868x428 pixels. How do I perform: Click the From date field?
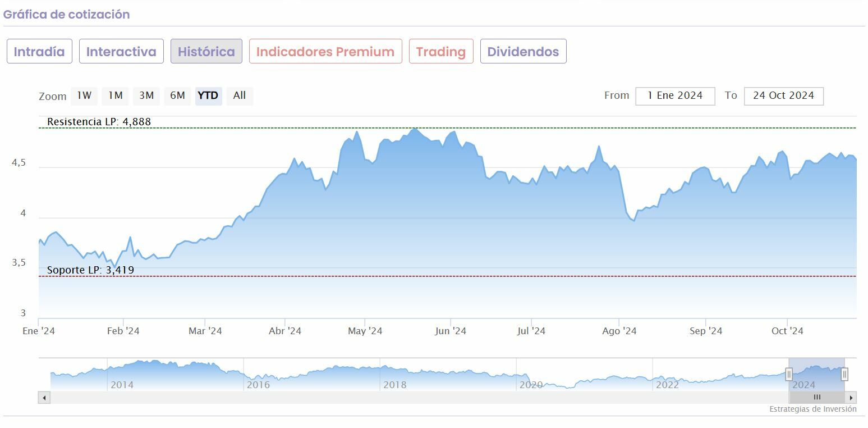pos(675,96)
